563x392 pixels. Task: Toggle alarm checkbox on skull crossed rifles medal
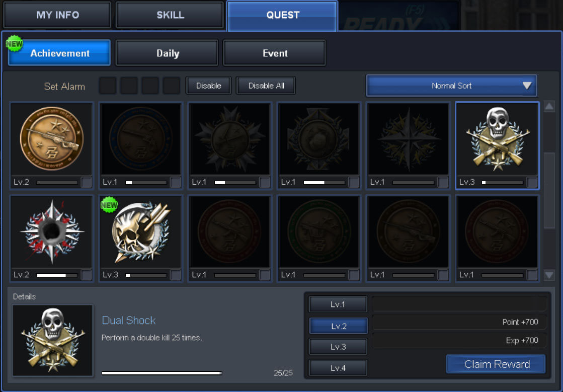(532, 182)
